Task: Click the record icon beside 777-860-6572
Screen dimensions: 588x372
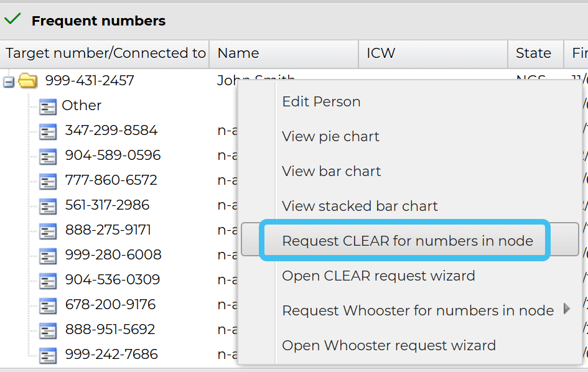Action: pos(48,181)
